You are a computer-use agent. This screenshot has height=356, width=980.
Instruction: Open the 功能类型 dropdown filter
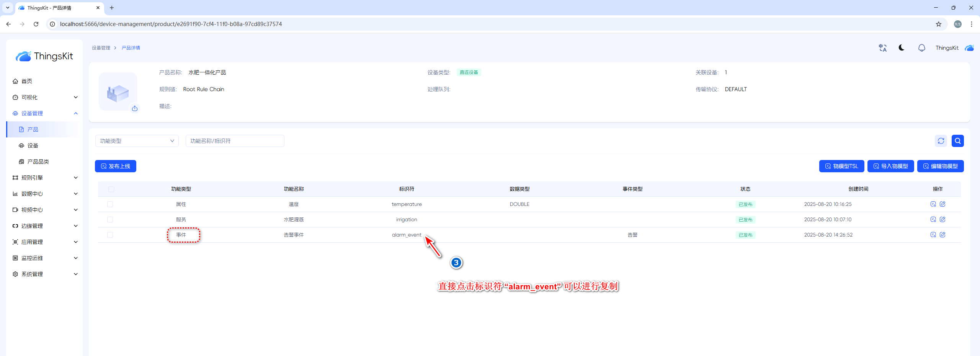pyautogui.click(x=137, y=141)
